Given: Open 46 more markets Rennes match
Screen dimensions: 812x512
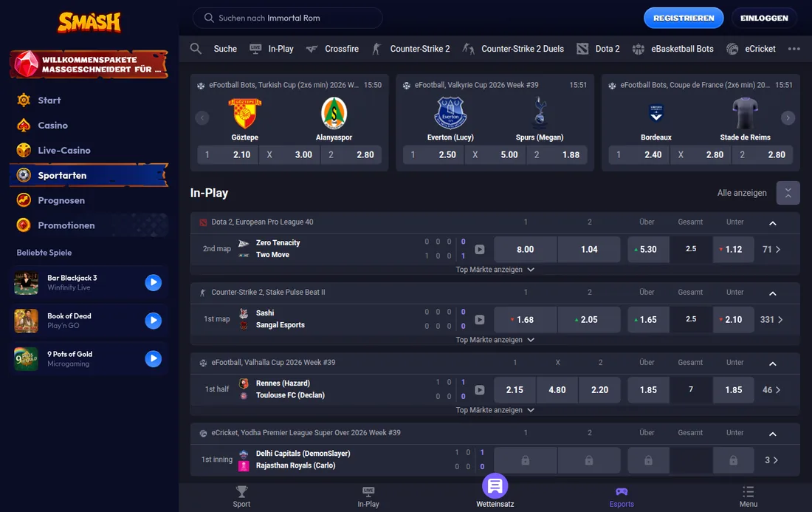Looking at the screenshot, I should point(771,389).
